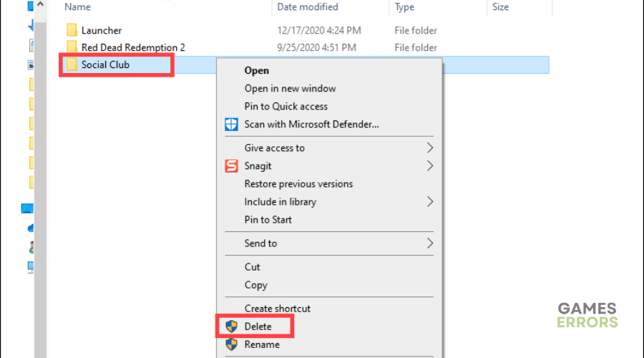This screenshot has width=644, height=358.
Task: Expand the Include in library submenu arrow
Action: tap(429, 202)
